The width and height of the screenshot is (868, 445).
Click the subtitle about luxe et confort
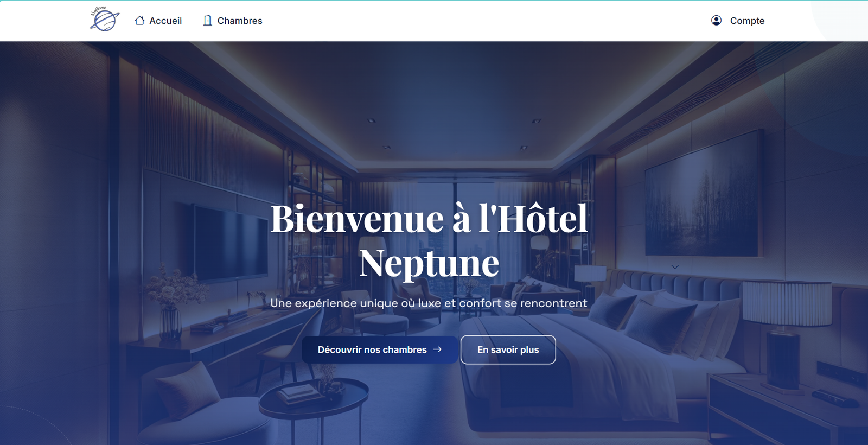(429, 303)
